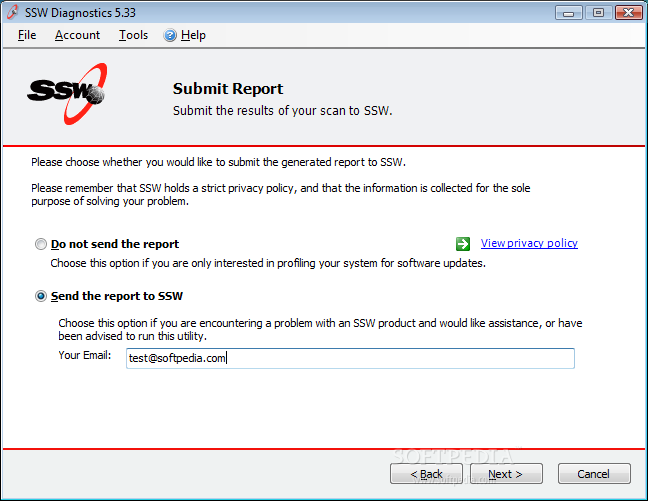Click 'Submit the results of your scan to SSW.' text
648x501 pixels.
(282, 111)
